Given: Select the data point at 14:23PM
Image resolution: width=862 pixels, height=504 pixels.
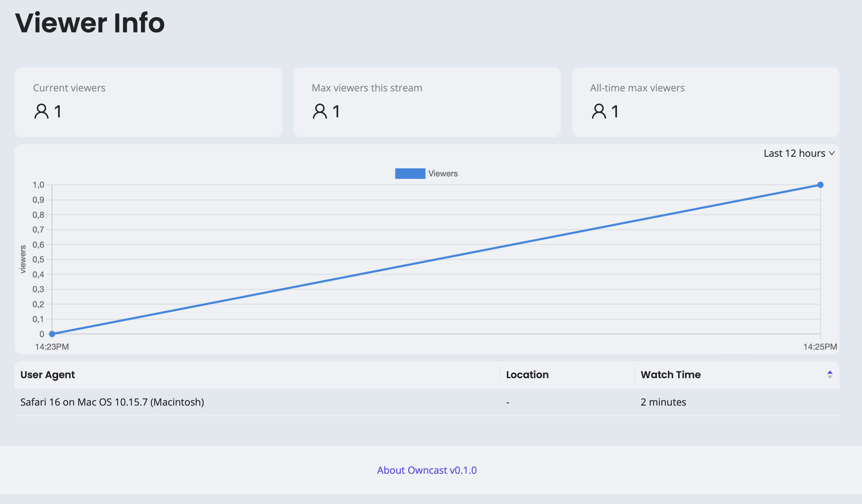Looking at the screenshot, I should tap(52, 334).
